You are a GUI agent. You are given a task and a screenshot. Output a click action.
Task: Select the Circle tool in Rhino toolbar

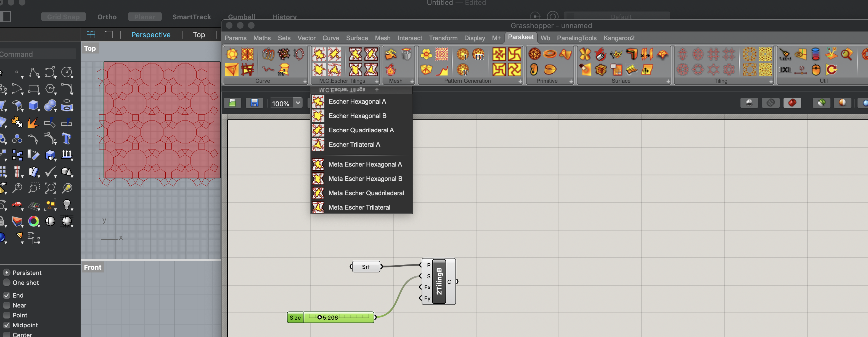point(67,72)
